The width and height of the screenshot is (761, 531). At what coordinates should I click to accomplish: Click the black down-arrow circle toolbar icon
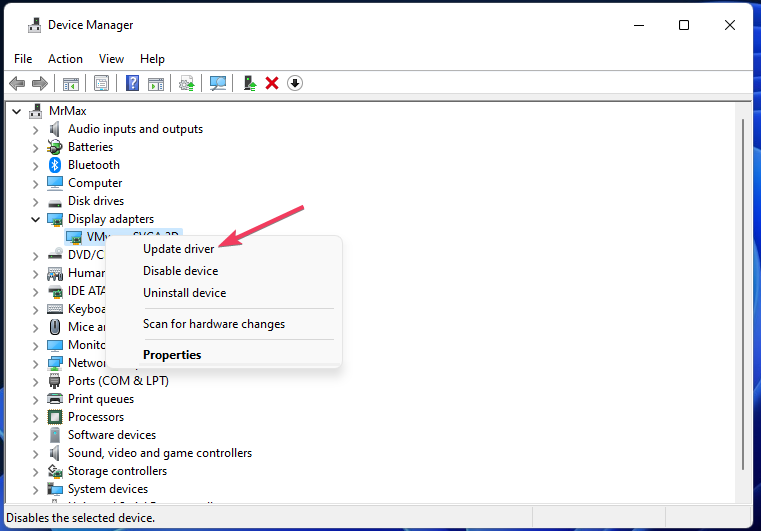294,83
